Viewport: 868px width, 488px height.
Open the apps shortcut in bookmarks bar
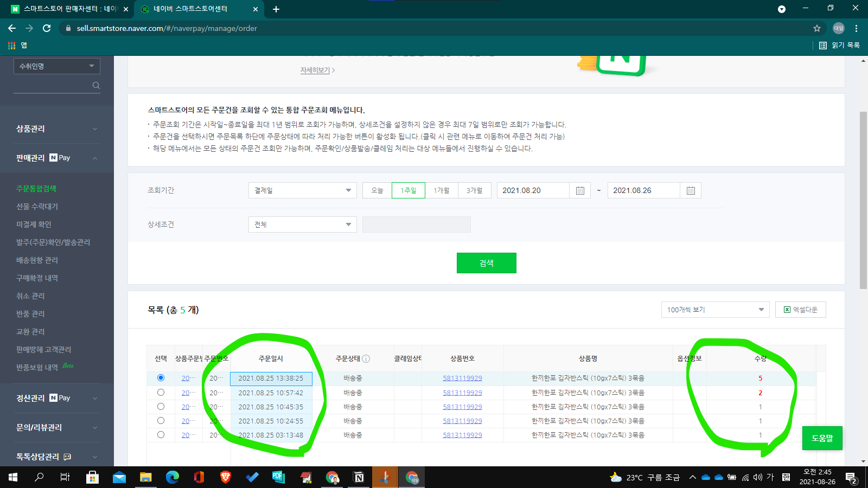point(17,46)
